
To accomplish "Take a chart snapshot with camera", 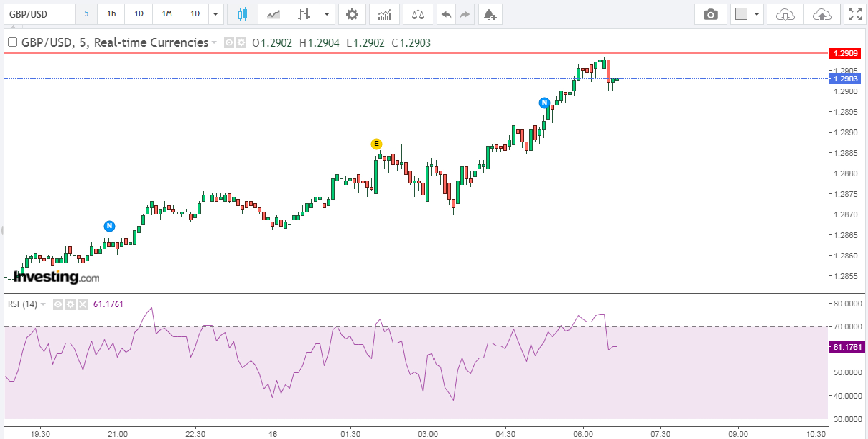I will click(710, 14).
